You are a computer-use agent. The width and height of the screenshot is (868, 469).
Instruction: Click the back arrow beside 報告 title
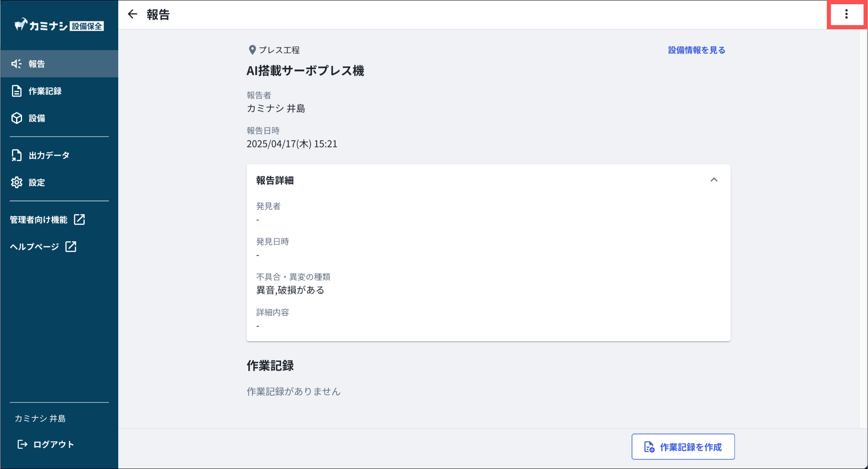(x=133, y=14)
